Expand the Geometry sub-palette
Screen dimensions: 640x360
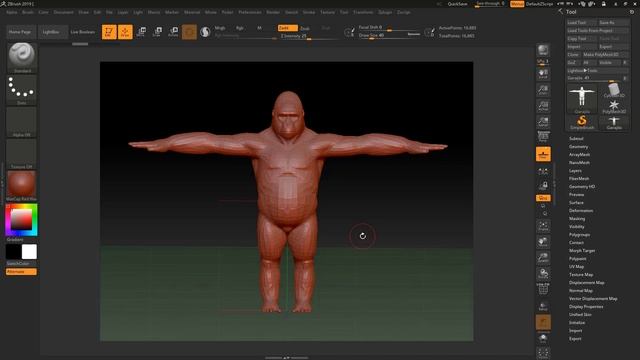click(578, 147)
